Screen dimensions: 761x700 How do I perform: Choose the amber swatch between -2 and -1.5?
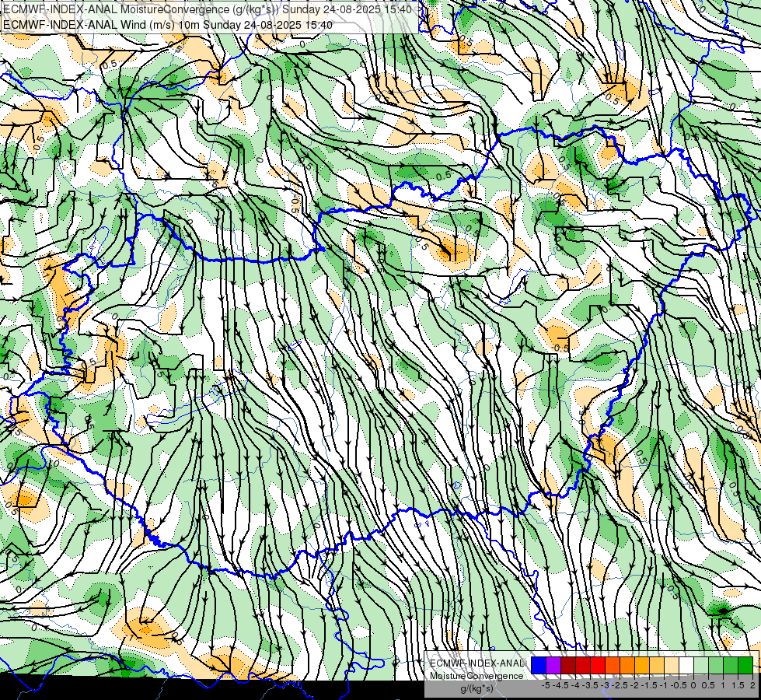(642, 666)
